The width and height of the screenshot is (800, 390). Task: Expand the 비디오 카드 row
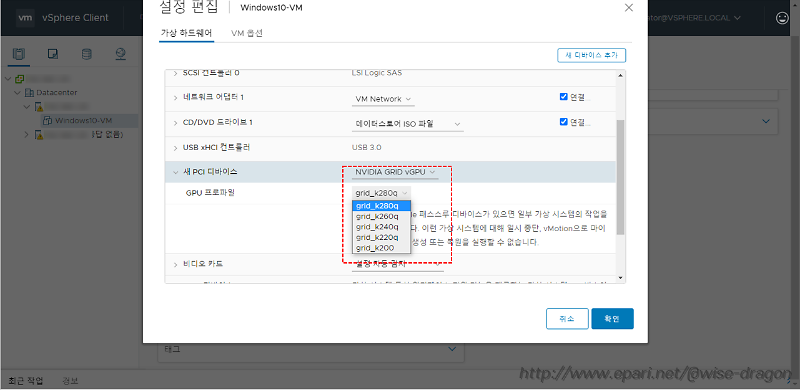point(175,264)
